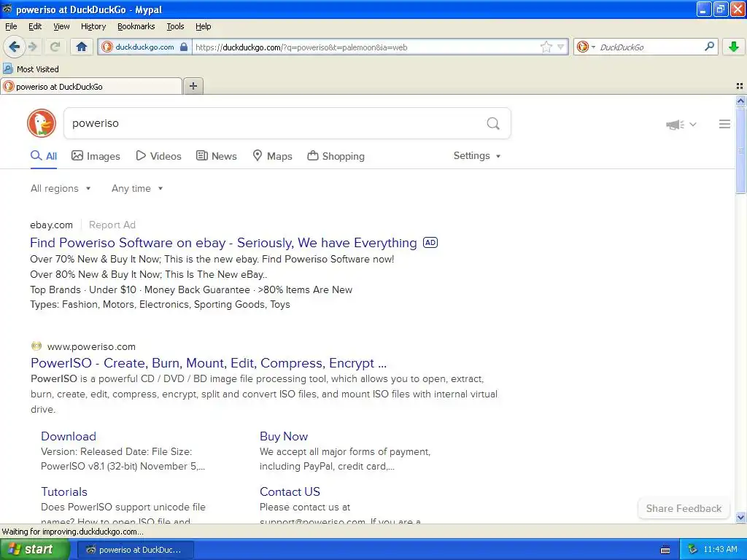Click the tray icon beside the clock

click(693, 550)
